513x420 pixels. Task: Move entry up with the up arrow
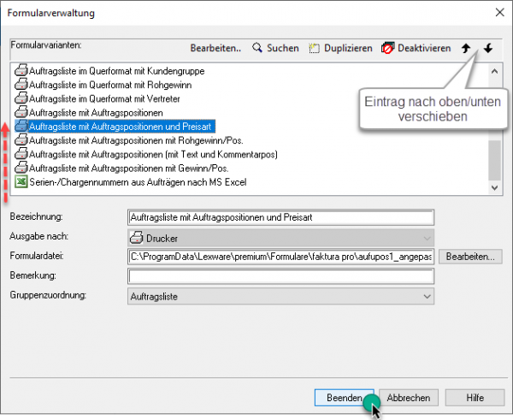coord(466,49)
